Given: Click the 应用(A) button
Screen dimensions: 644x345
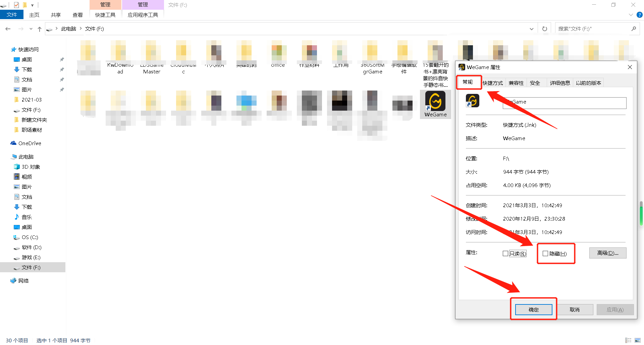Looking at the screenshot, I should tap(615, 309).
